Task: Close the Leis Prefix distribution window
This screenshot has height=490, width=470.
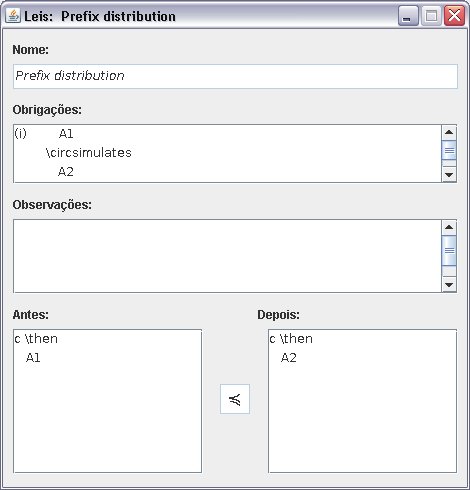Action: coord(454,16)
